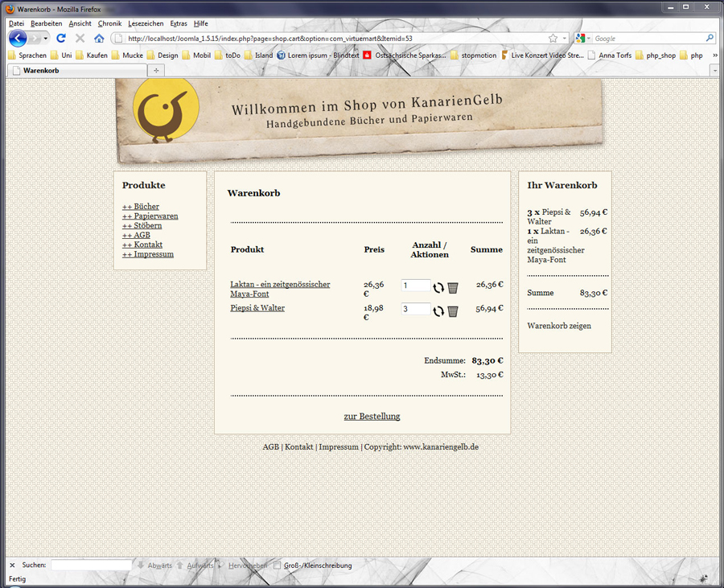Click the 'zur Bestellung' link

pos(372,417)
